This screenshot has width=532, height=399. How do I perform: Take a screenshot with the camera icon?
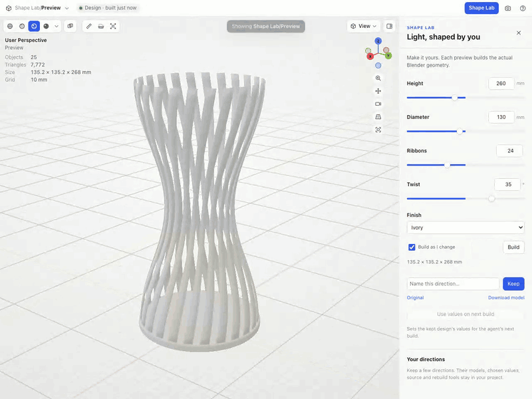click(x=507, y=8)
